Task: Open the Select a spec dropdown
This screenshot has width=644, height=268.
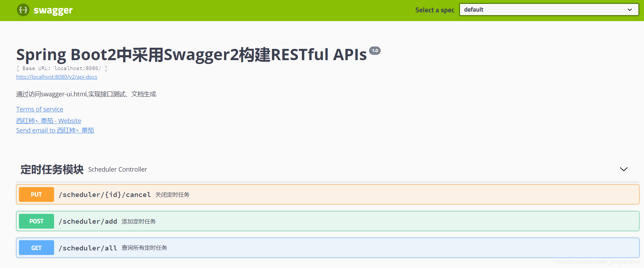Action: pyautogui.click(x=549, y=9)
